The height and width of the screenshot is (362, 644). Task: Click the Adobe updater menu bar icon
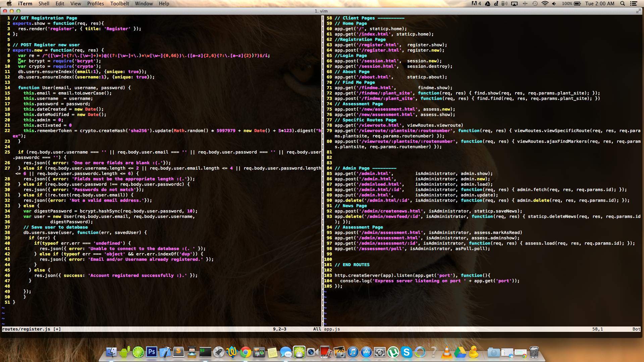476,3
